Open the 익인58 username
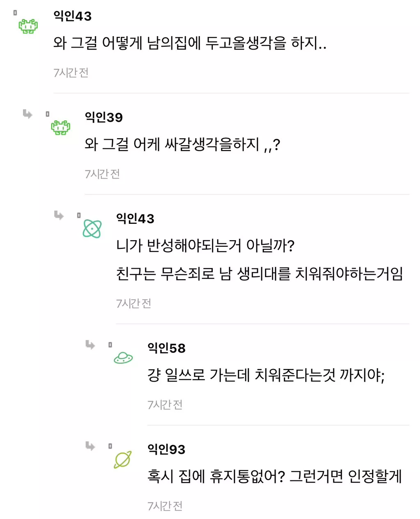The height and width of the screenshot is (519, 420). tap(167, 348)
